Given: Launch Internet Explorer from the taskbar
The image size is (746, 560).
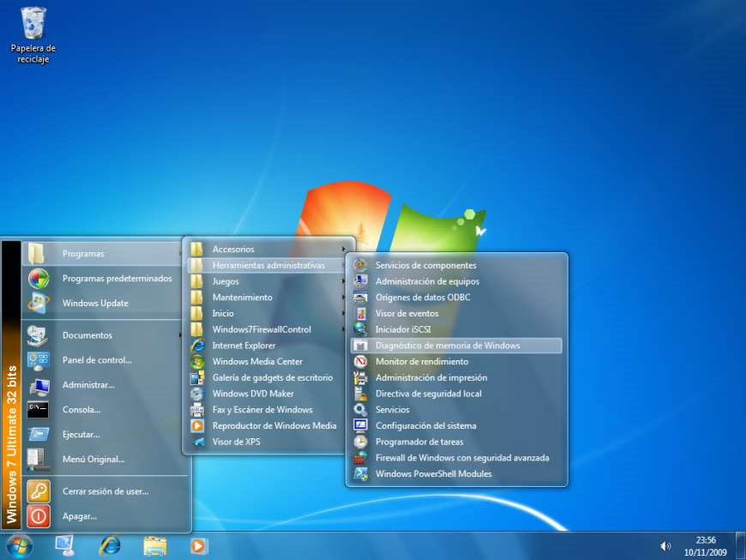Looking at the screenshot, I should (x=110, y=545).
